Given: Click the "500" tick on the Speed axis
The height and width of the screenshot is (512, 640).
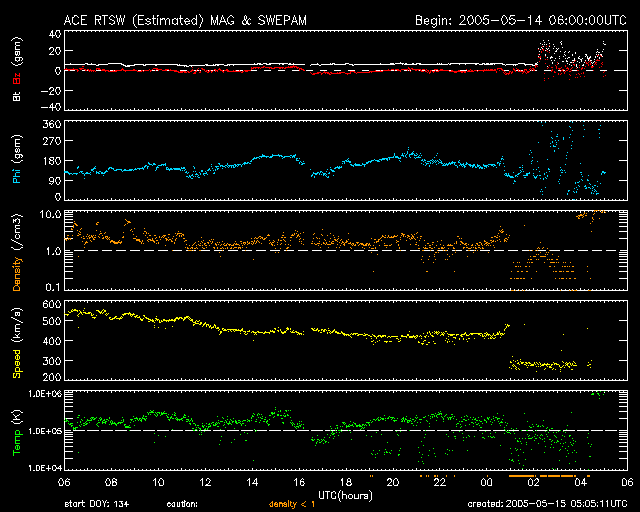Looking at the screenshot, I should tap(52, 321).
